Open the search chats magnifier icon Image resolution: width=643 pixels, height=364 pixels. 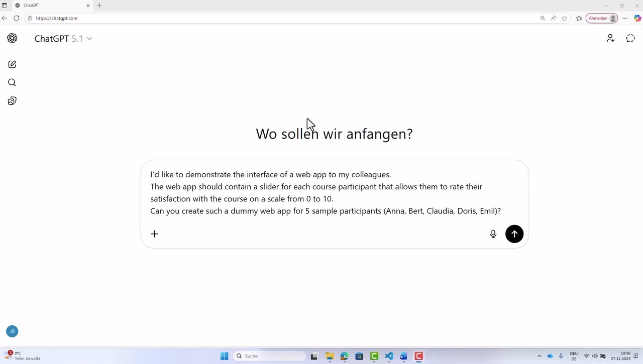(12, 83)
